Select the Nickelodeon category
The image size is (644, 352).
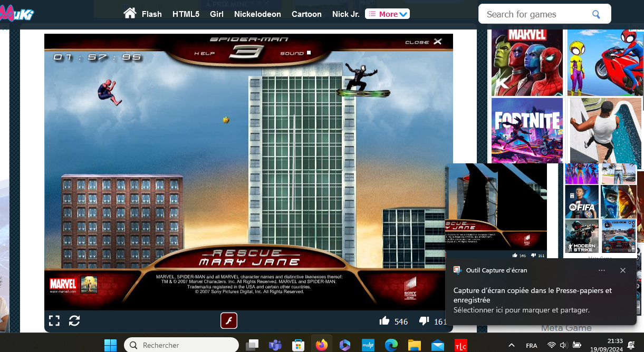pos(257,14)
